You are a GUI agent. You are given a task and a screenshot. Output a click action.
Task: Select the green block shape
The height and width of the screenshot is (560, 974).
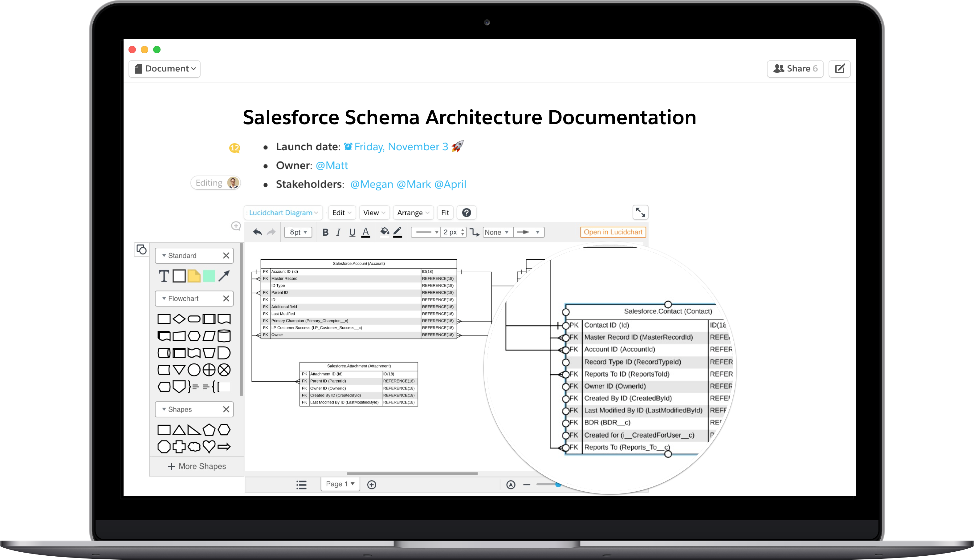[209, 276]
